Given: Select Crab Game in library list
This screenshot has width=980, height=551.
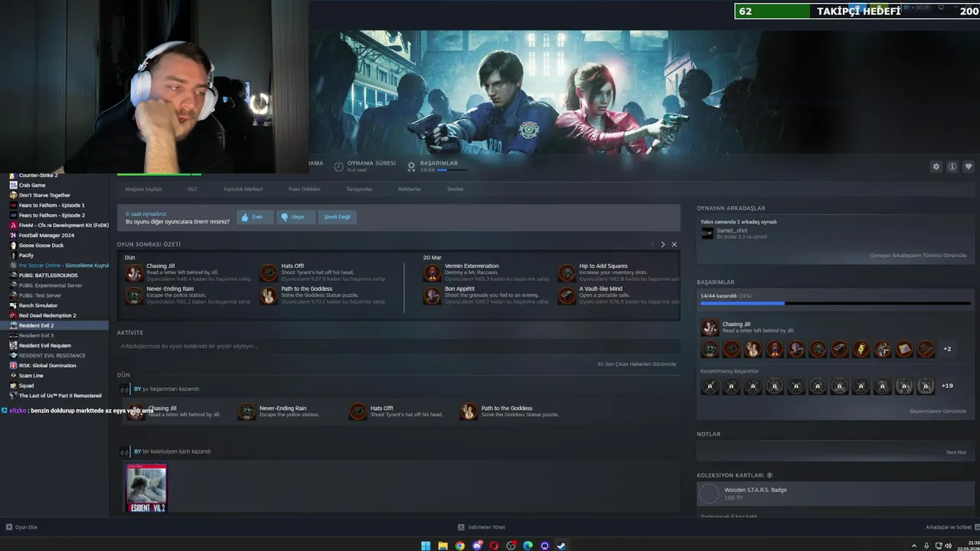Looking at the screenshot, I should [54, 185].
